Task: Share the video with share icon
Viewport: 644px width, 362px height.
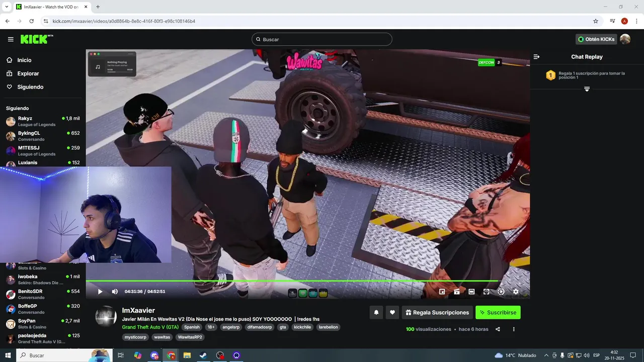Action: coord(498,329)
